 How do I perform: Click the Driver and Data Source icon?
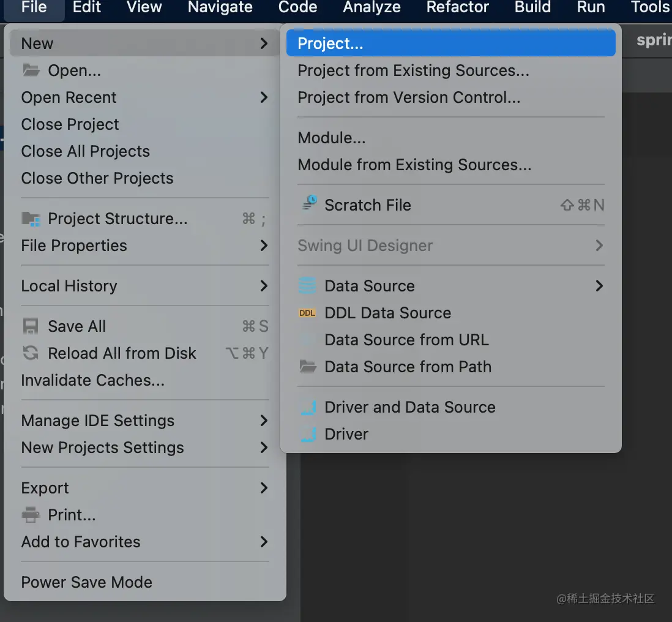[x=308, y=407]
